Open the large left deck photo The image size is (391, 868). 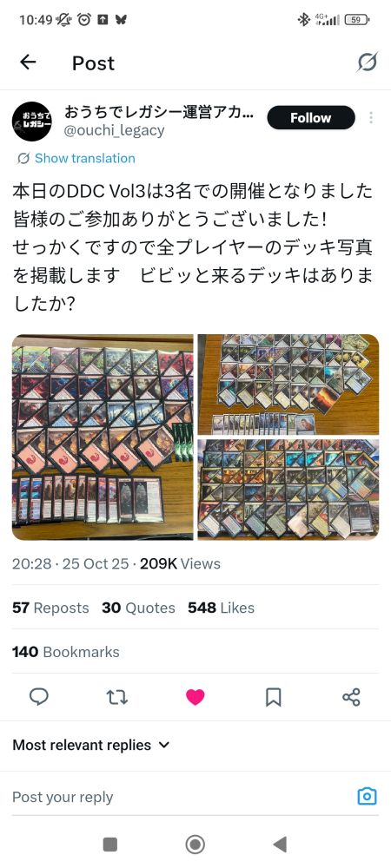point(103,437)
